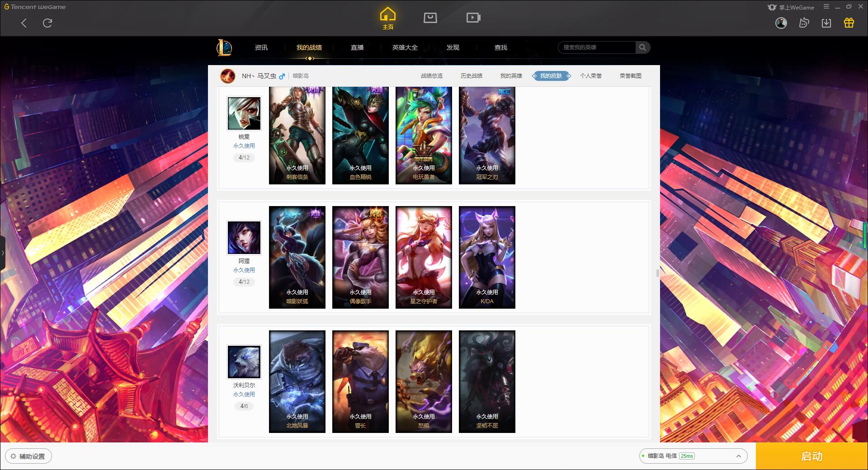Screen dimensions: 868x470
Task: Open the 辅助设置 settings button
Action: [x=28, y=456]
